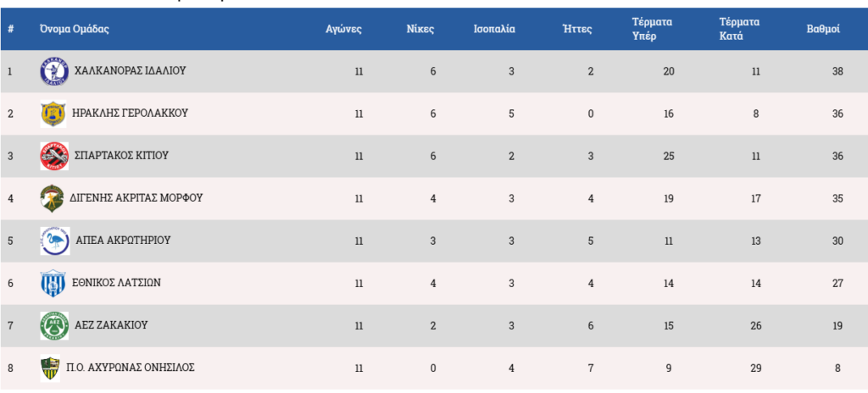Sort by the Βαθμοί column header
The width and height of the screenshot is (868, 393).
coord(823,29)
